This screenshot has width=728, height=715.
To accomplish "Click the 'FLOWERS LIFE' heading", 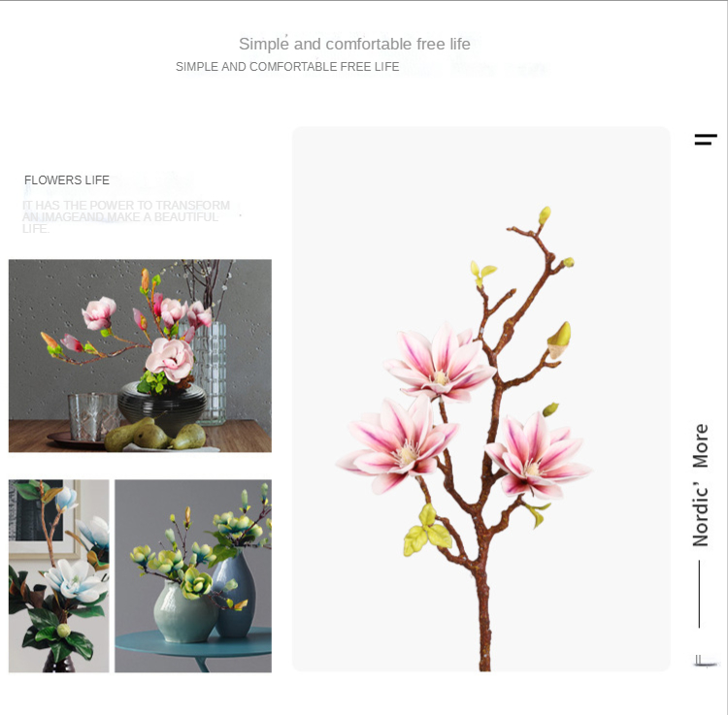I will pyautogui.click(x=67, y=180).
